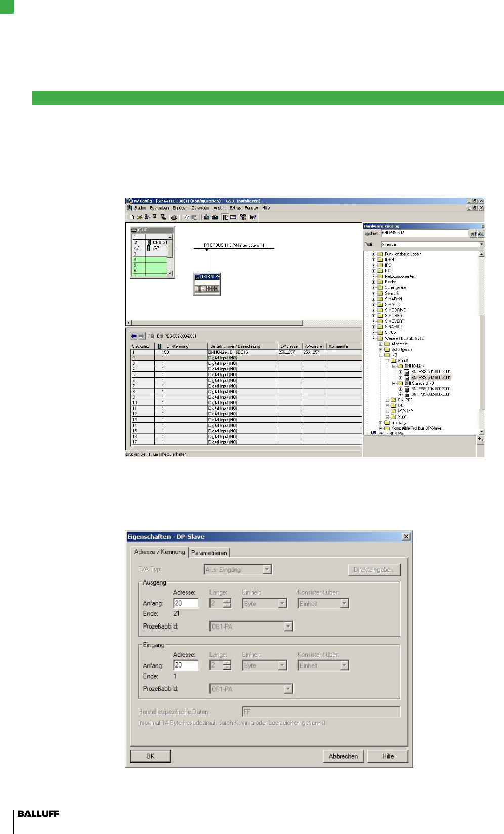Click the Ausgang Länge stepper
504x834 pixels.
coord(227,603)
